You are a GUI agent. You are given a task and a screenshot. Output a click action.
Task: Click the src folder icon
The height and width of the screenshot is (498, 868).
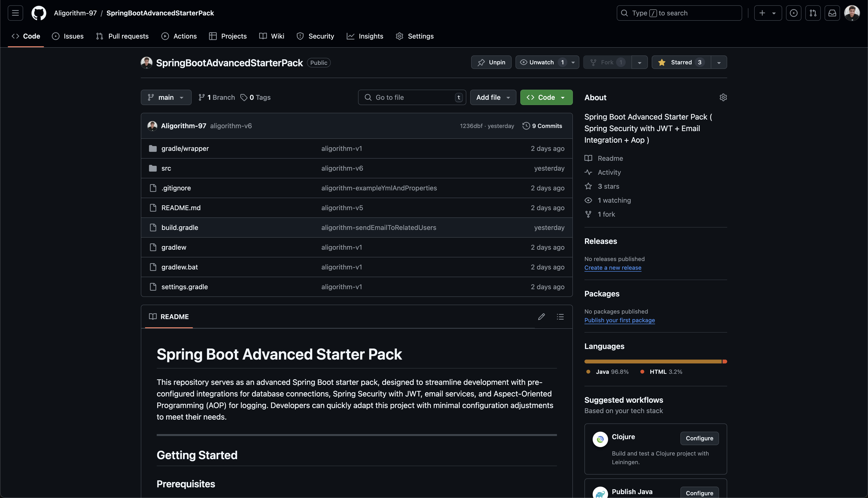tap(153, 168)
